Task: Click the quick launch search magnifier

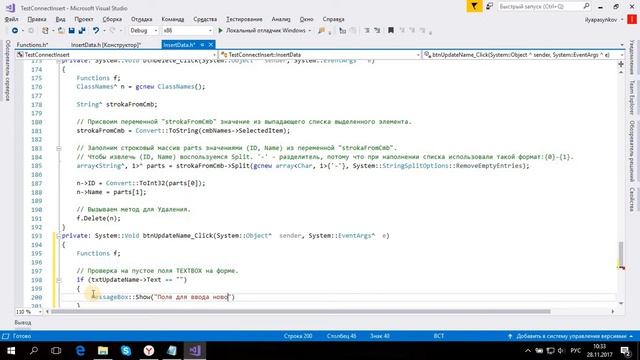Action: click(x=587, y=7)
